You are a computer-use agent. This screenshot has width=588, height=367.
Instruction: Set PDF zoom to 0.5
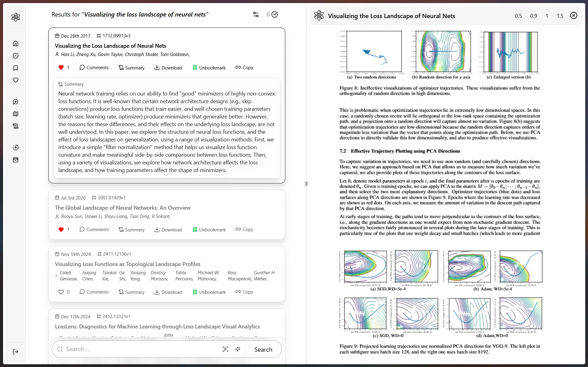(518, 16)
